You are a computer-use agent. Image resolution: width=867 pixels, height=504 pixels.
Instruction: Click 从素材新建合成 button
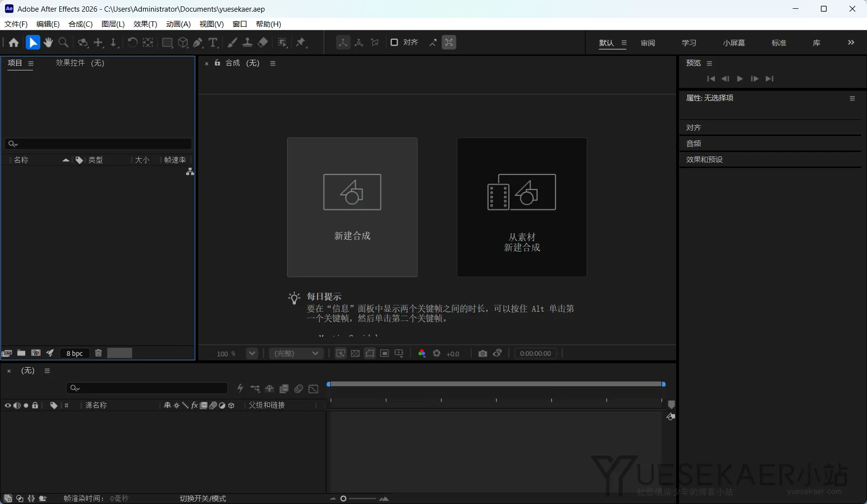click(522, 207)
